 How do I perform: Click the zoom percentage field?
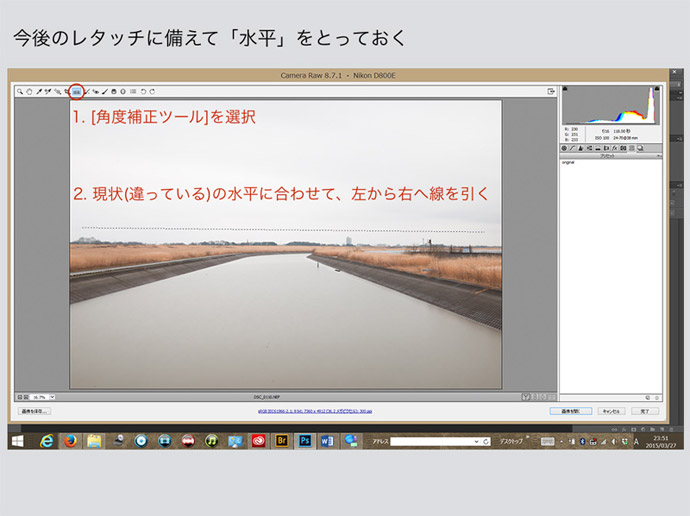coord(40,397)
